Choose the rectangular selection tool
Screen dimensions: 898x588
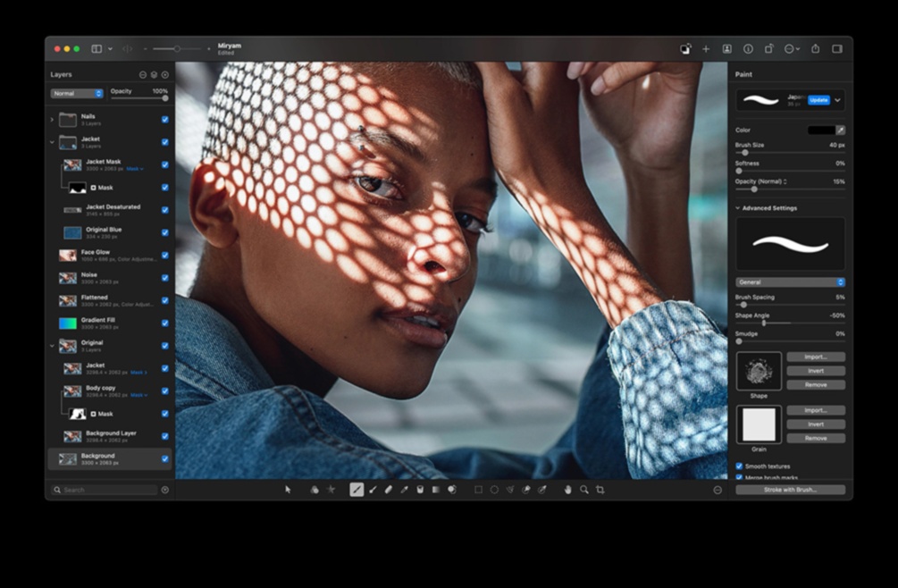[478, 490]
